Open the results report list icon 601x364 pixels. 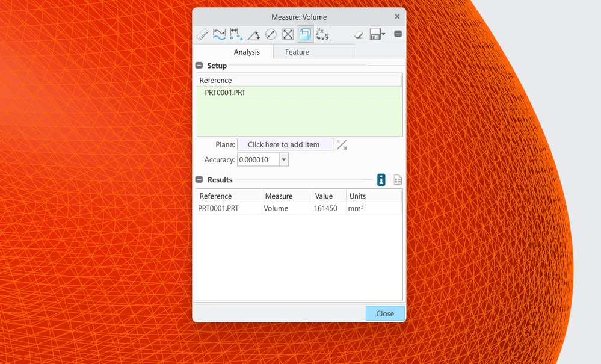(x=398, y=180)
